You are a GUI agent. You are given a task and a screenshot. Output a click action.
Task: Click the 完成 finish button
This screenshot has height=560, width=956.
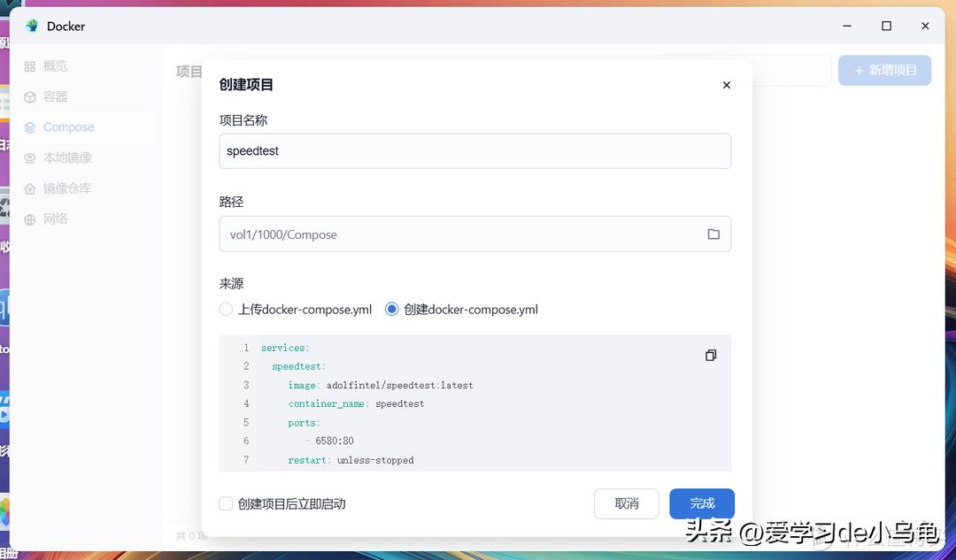(702, 503)
